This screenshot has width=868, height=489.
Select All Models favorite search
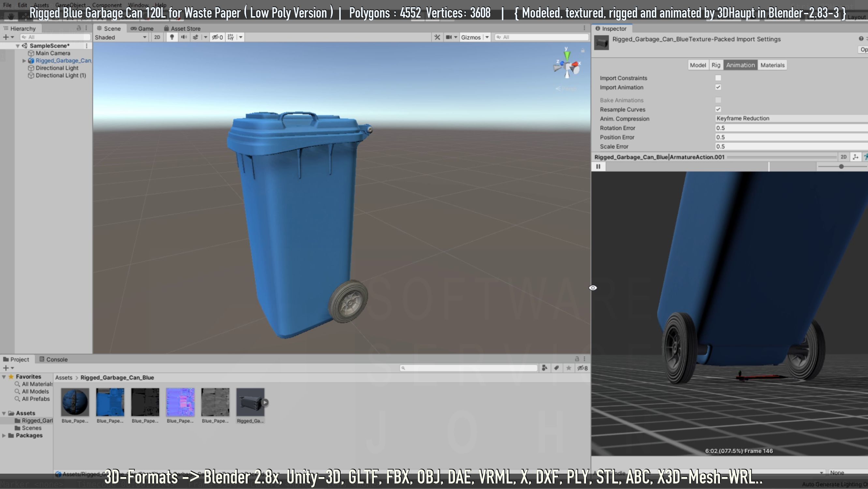click(x=36, y=391)
